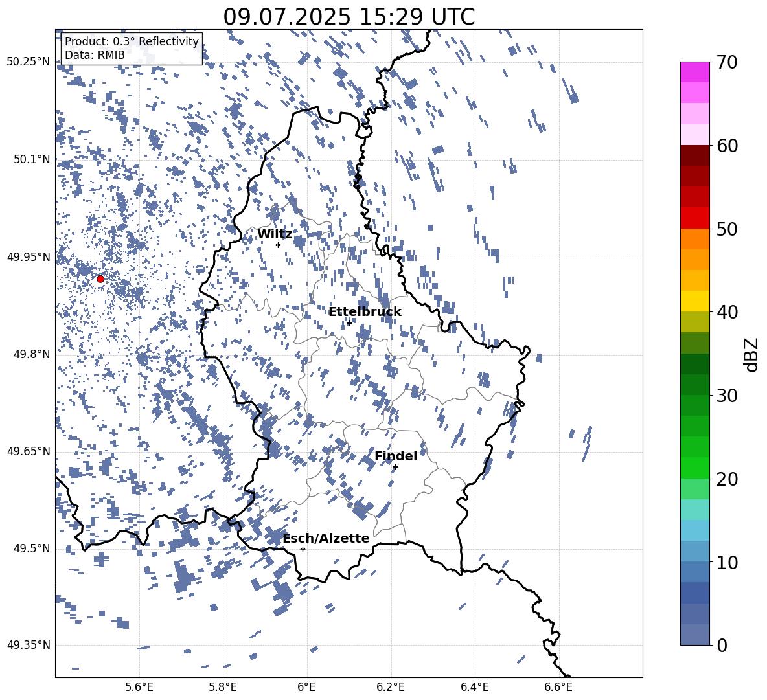767x700 pixels.
Task: Click the 6.2°E longitude label
Action: click(391, 688)
